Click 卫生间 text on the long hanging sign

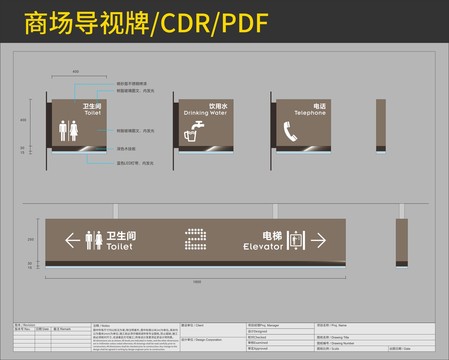[121, 236]
